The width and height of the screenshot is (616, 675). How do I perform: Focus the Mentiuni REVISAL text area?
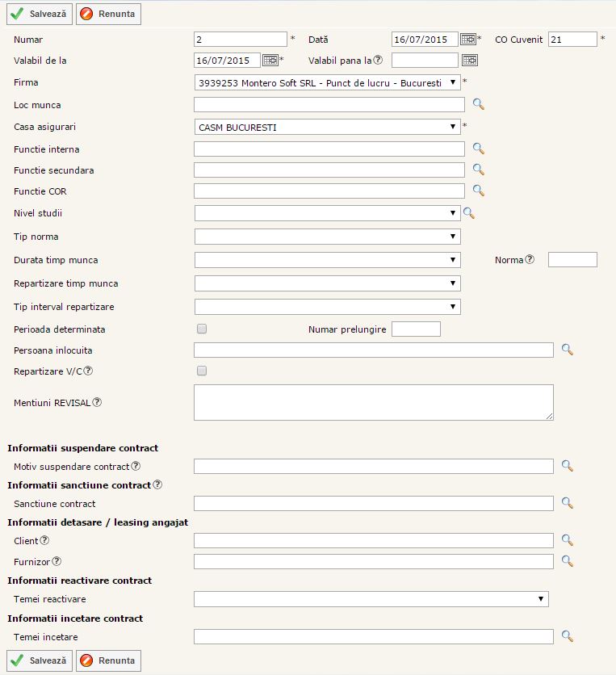coord(373,402)
